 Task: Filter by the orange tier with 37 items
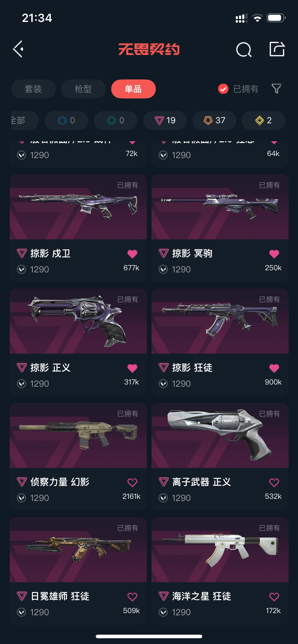(x=215, y=120)
